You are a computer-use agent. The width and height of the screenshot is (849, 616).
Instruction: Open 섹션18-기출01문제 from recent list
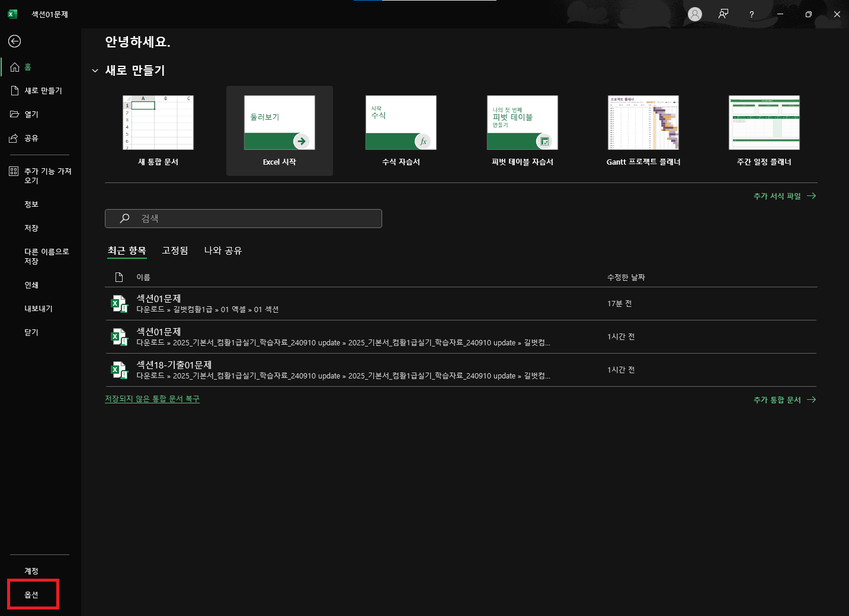[x=461, y=370]
